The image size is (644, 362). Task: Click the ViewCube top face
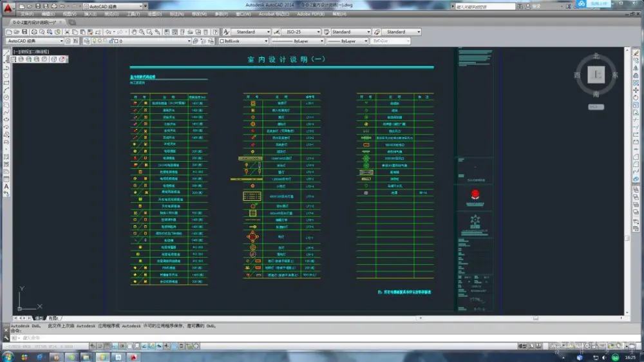coord(596,75)
